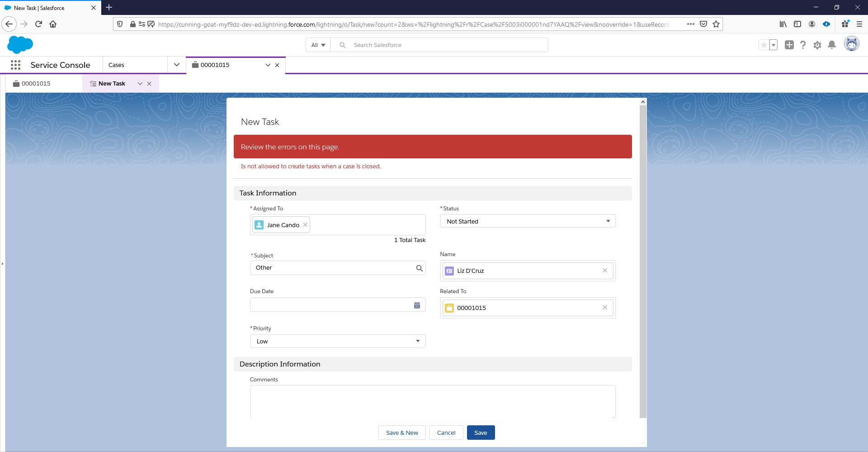Open the Global Actions plus icon
The image size is (868, 452).
pos(789,45)
